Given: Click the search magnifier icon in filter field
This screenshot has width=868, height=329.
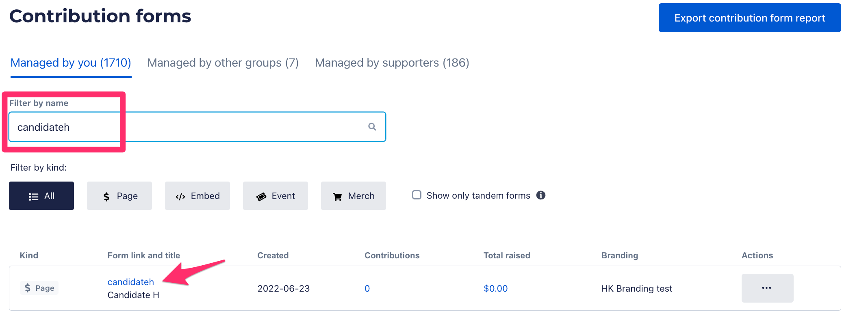Looking at the screenshot, I should click(x=372, y=127).
